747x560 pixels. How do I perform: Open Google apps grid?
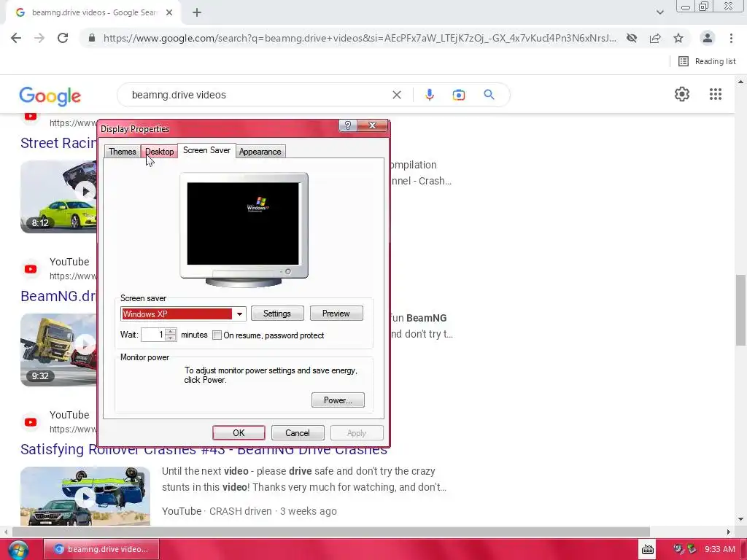[716, 94]
